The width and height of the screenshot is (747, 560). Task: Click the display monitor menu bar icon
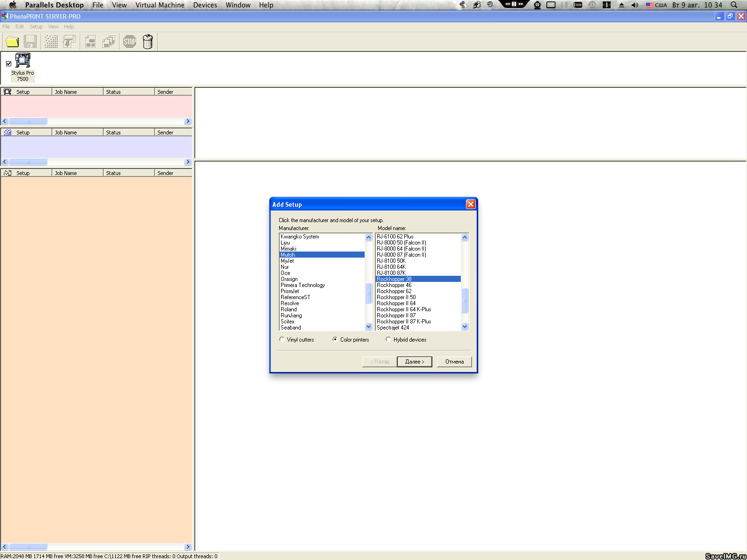pos(551,5)
